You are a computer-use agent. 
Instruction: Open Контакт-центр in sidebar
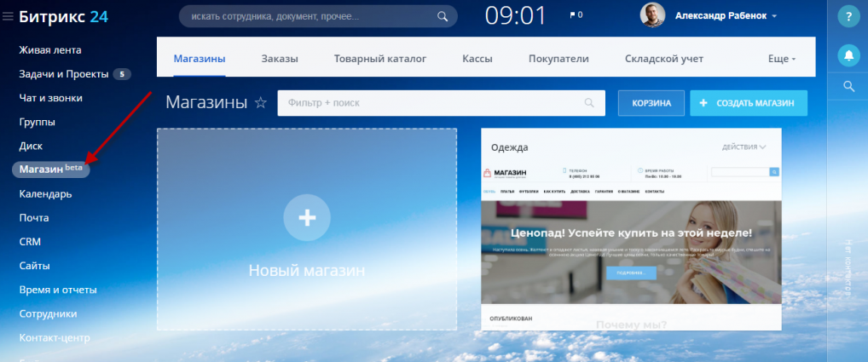pyautogui.click(x=55, y=337)
